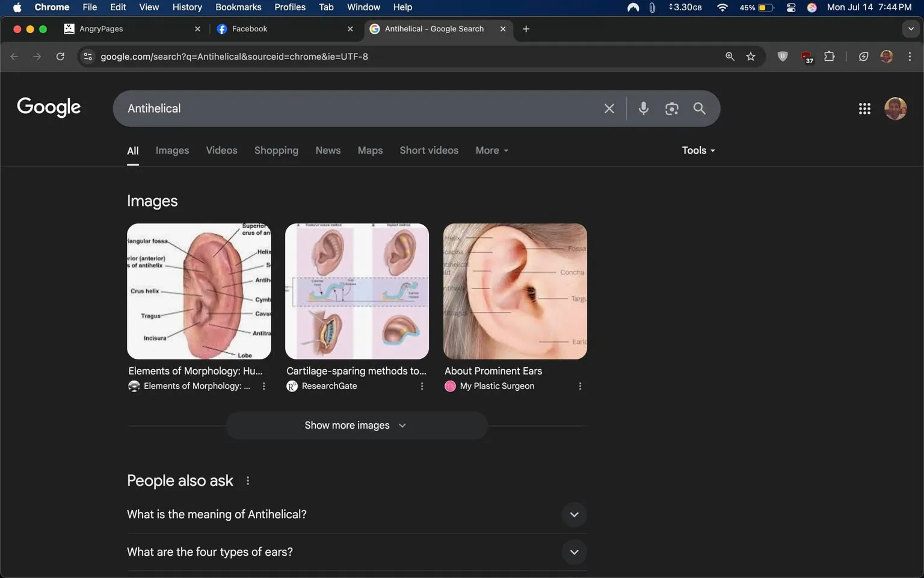Bookmark this page with the star icon

(750, 56)
